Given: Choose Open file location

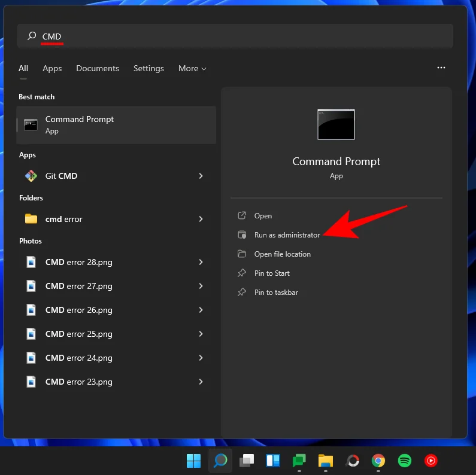Looking at the screenshot, I should pyautogui.click(x=282, y=254).
